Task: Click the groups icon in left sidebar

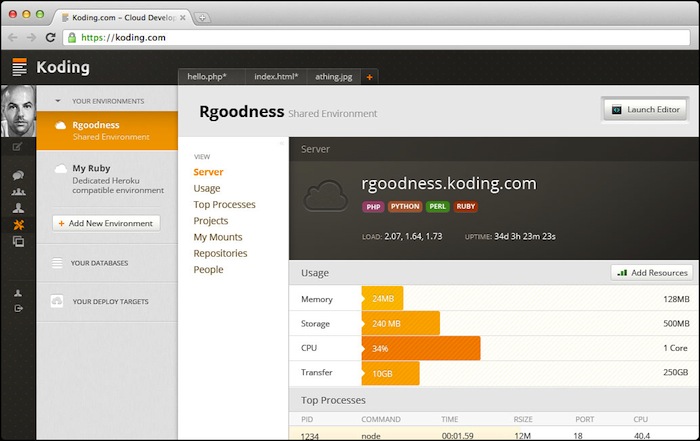Action: (x=18, y=192)
